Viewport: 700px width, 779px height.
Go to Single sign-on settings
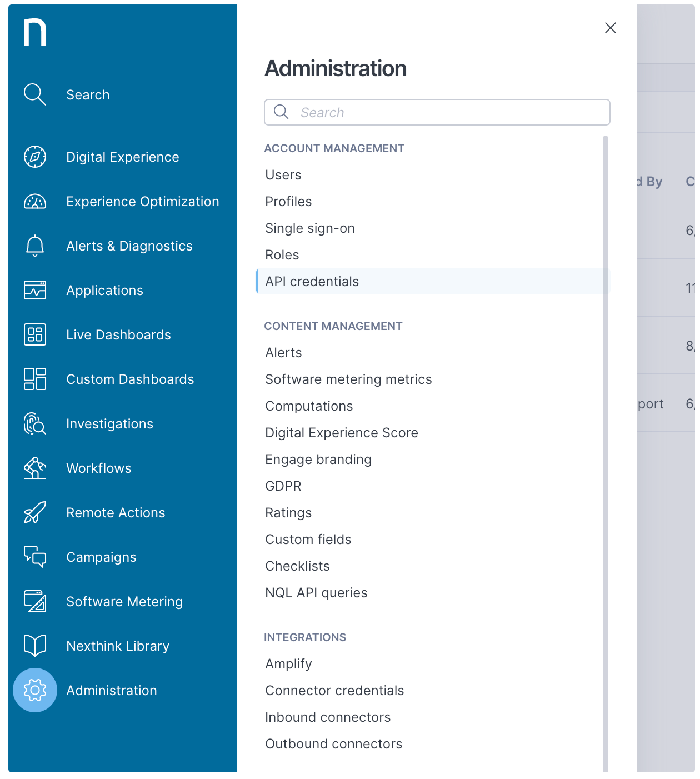(310, 228)
